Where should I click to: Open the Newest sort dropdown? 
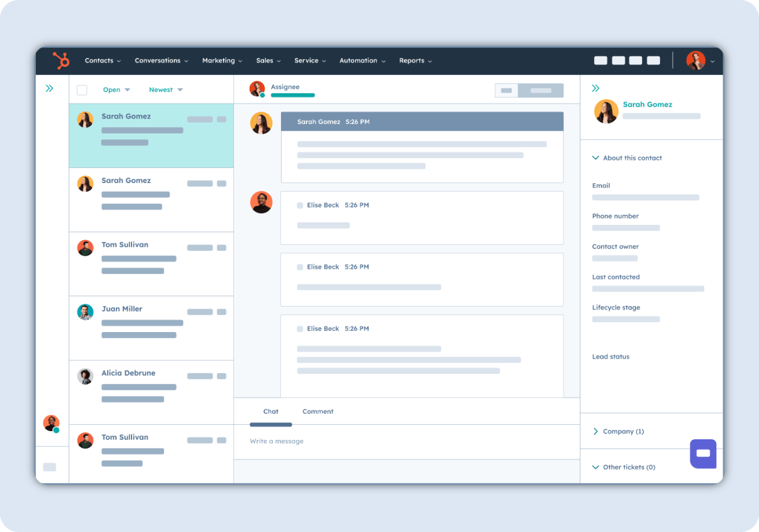[166, 90]
